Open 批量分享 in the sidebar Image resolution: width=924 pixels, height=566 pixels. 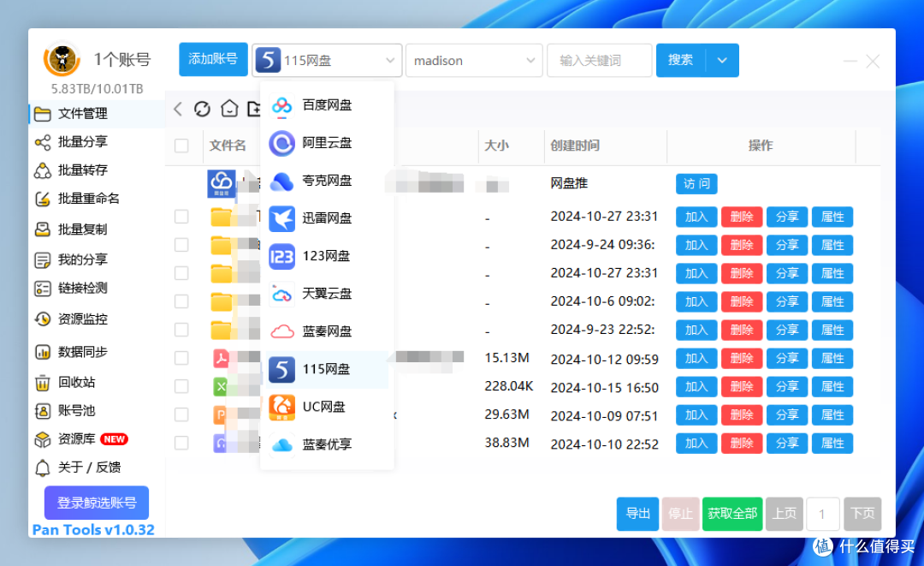pos(98,142)
